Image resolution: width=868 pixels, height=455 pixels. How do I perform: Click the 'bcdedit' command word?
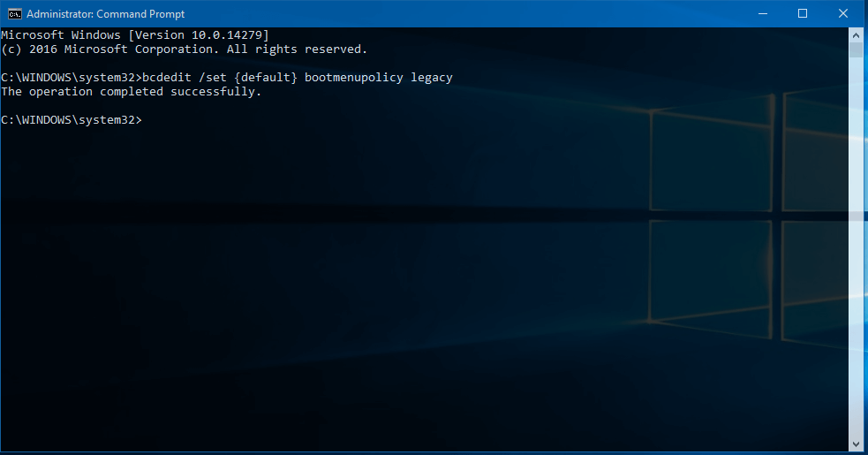(166, 78)
